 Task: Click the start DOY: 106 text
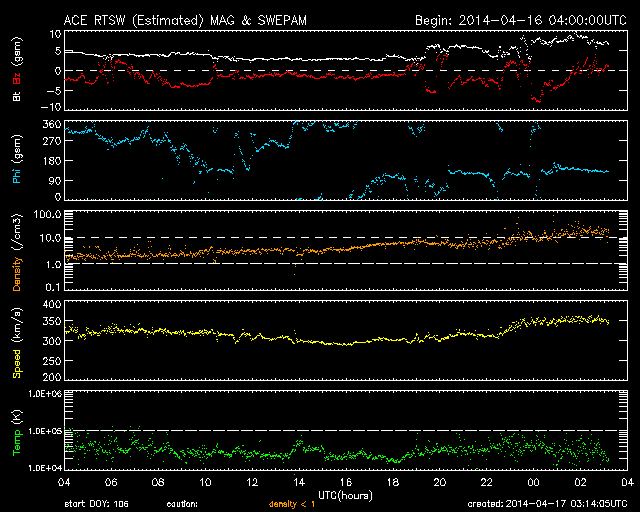(96, 504)
